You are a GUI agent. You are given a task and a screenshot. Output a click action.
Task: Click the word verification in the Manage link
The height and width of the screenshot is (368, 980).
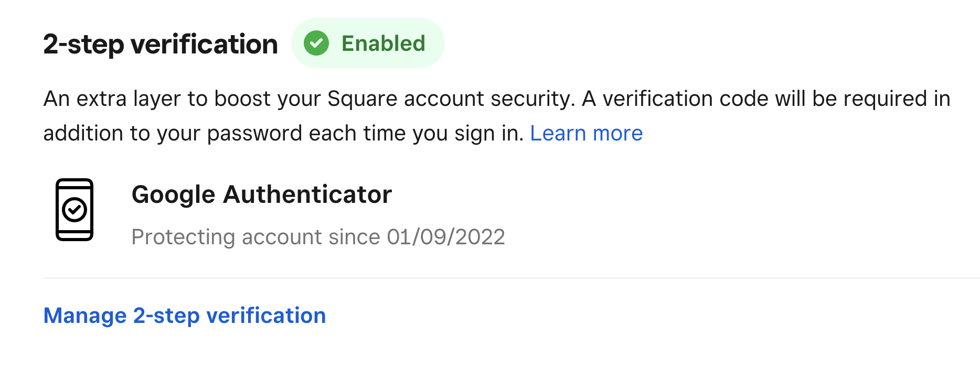click(266, 316)
